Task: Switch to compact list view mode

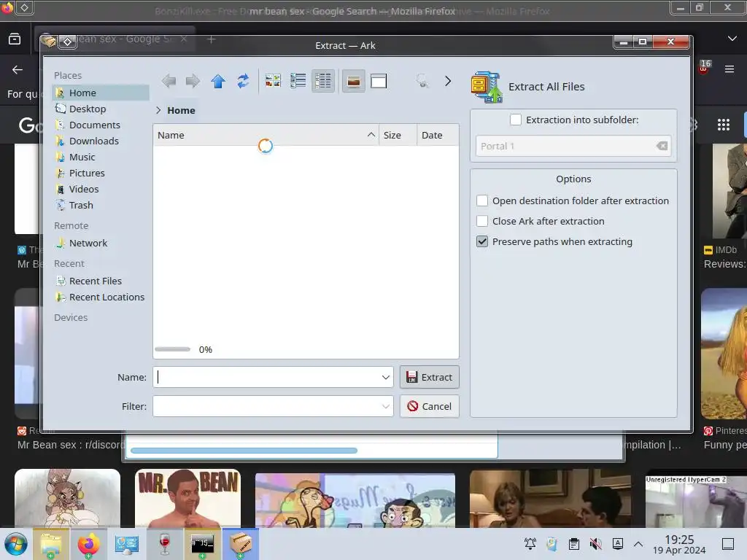Action: [x=298, y=81]
